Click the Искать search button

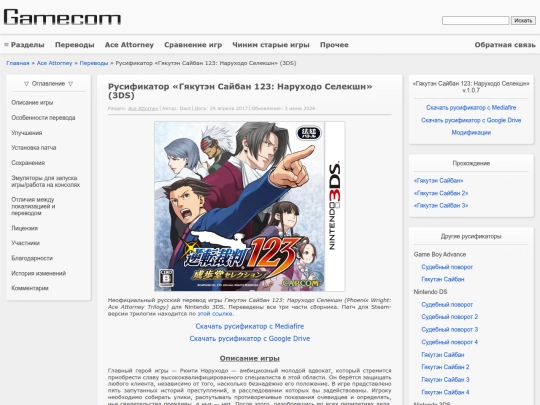click(x=523, y=21)
